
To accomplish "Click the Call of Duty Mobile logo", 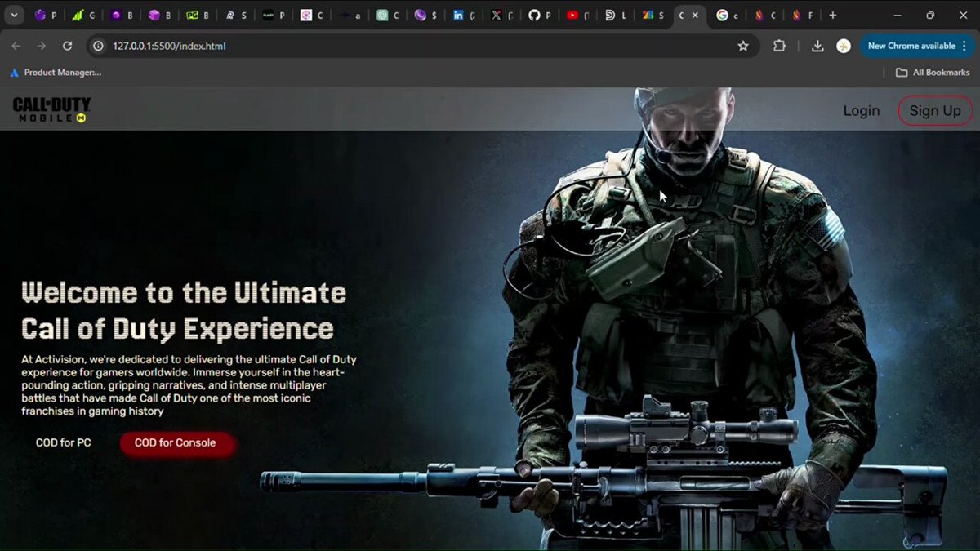I will pyautogui.click(x=51, y=110).
